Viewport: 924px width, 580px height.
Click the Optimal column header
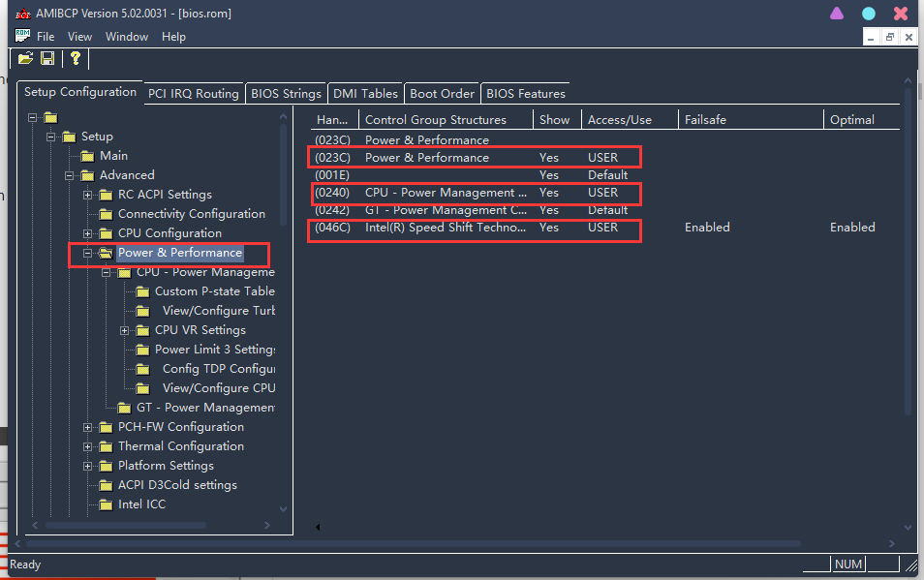coord(862,119)
